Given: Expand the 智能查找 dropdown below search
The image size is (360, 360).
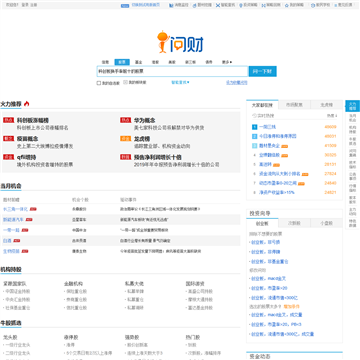Looking at the screenshot, I should [x=180, y=82].
